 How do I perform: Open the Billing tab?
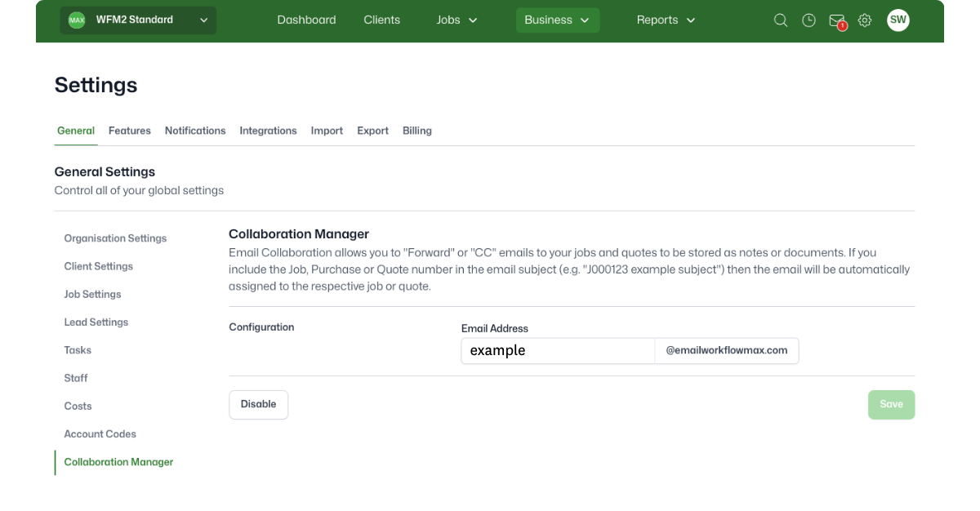tap(416, 131)
